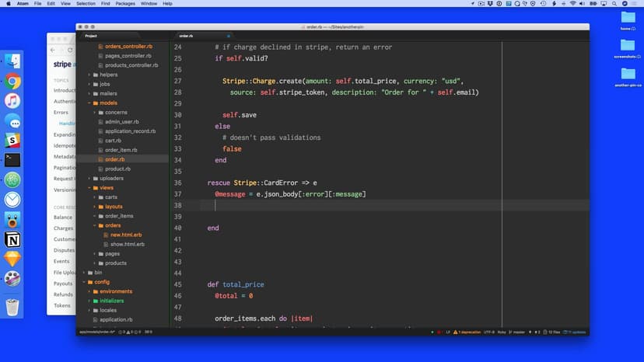Open the Trash in the dock

coord(12,307)
